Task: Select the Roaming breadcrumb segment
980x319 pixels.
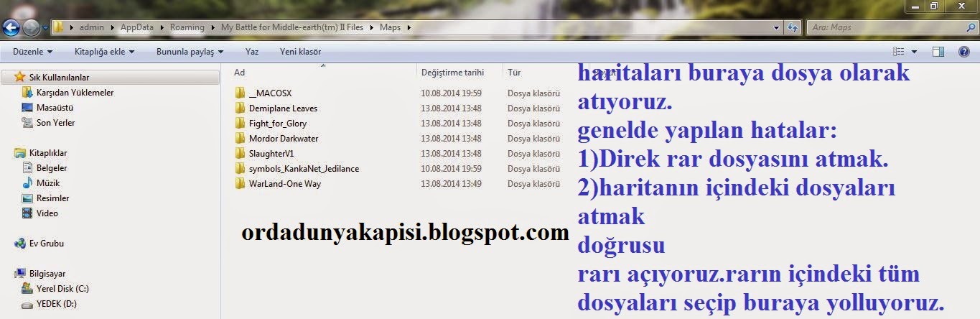Action: (187, 27)
